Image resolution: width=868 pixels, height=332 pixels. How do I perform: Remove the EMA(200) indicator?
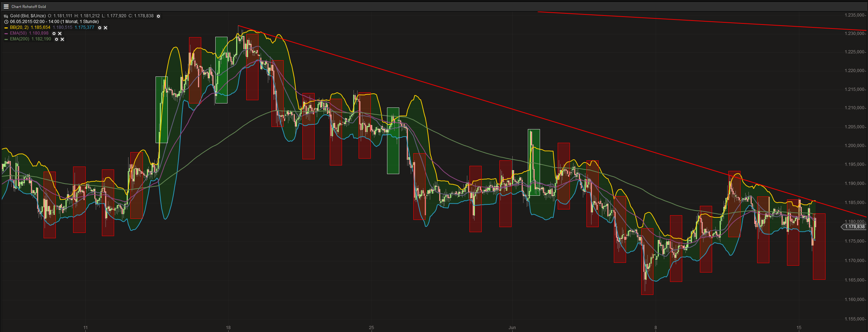(x=62, y=39)
